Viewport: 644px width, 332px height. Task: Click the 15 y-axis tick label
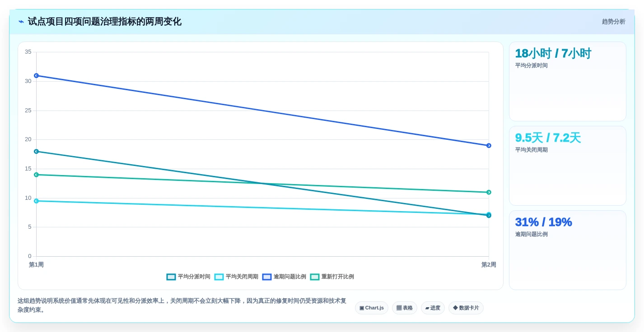pyautogui.click(x=28, y=169)
